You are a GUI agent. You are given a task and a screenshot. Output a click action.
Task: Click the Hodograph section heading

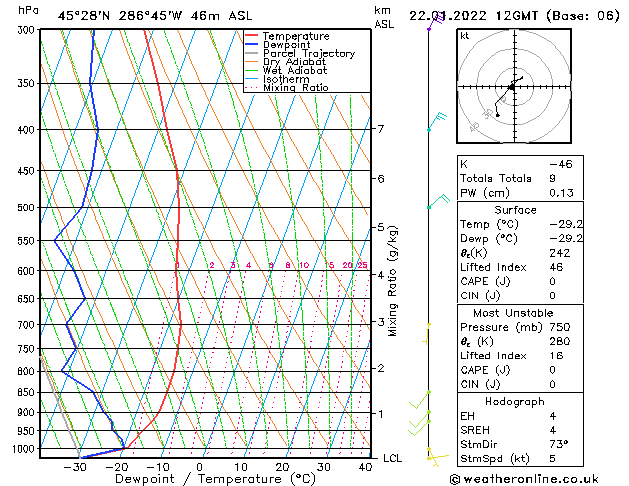pyautogui.click(x=515, y=402)
